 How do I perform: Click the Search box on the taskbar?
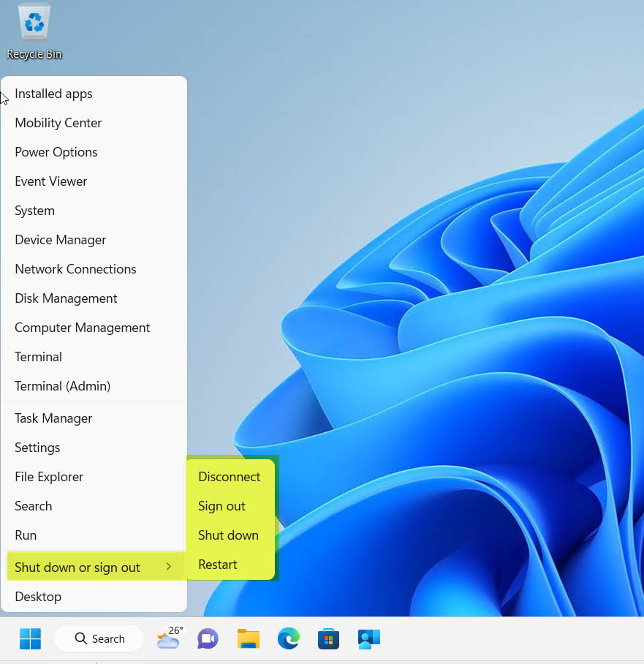pos(99,638)
